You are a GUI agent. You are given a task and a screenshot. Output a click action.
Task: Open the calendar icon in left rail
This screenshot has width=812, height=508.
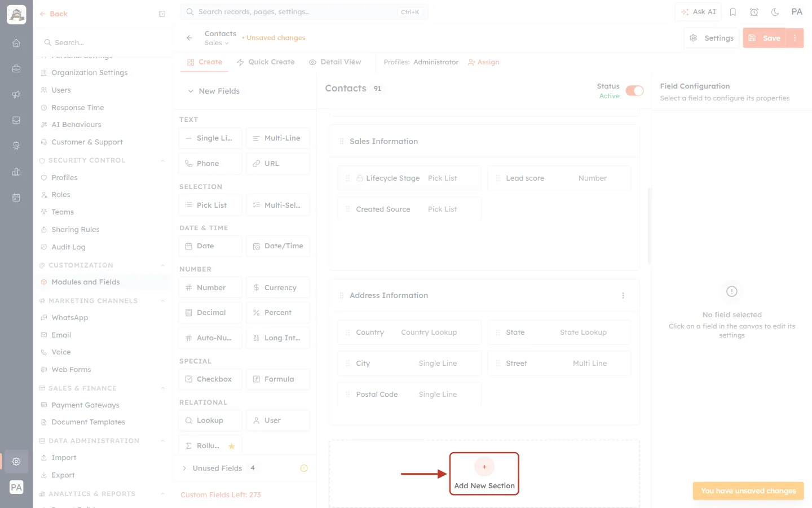click(x=16, y=198)
